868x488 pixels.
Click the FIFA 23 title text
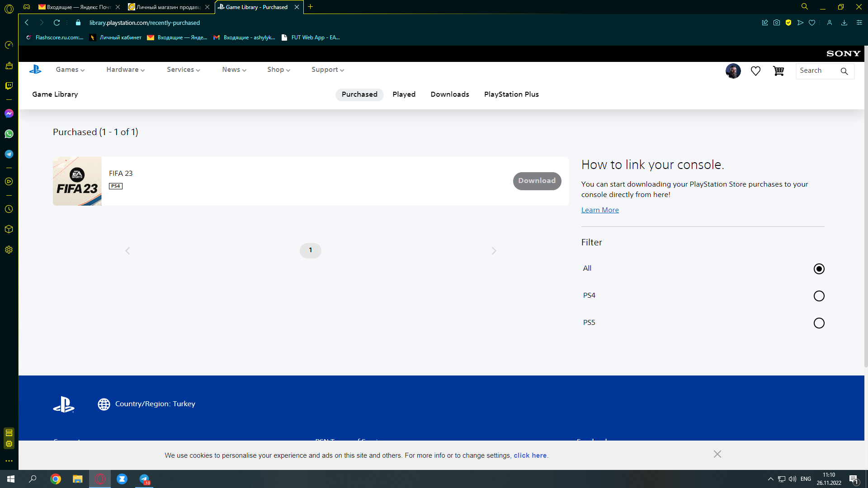[x=121, y=174]
